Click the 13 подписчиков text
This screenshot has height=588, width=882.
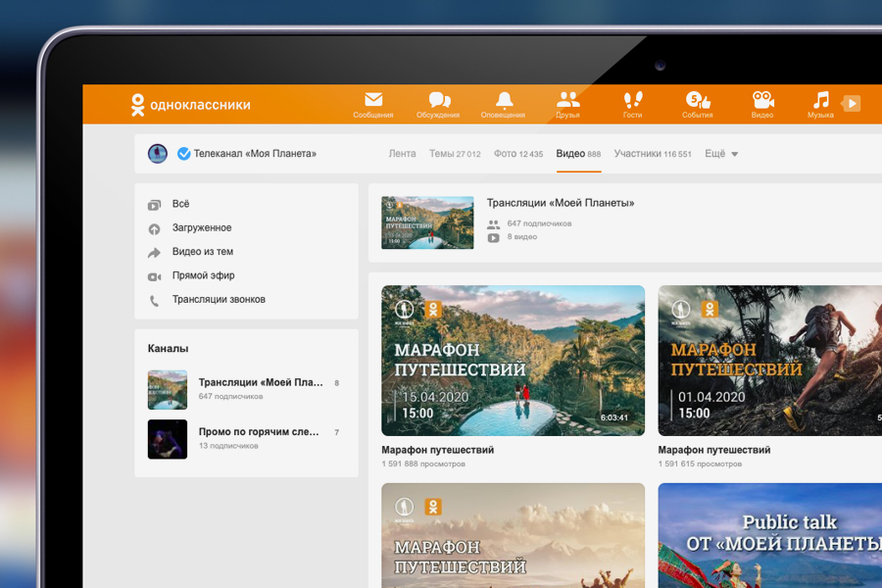click(x=228, y=446)
